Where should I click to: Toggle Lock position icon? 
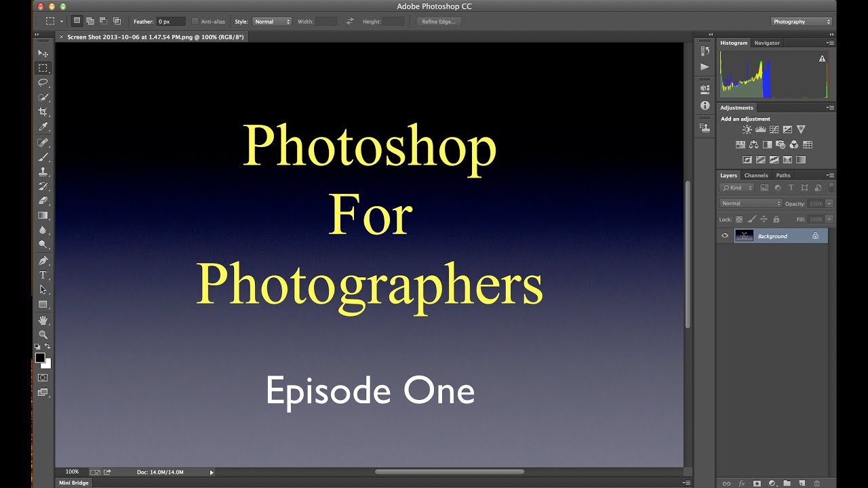tap(764, 220)
